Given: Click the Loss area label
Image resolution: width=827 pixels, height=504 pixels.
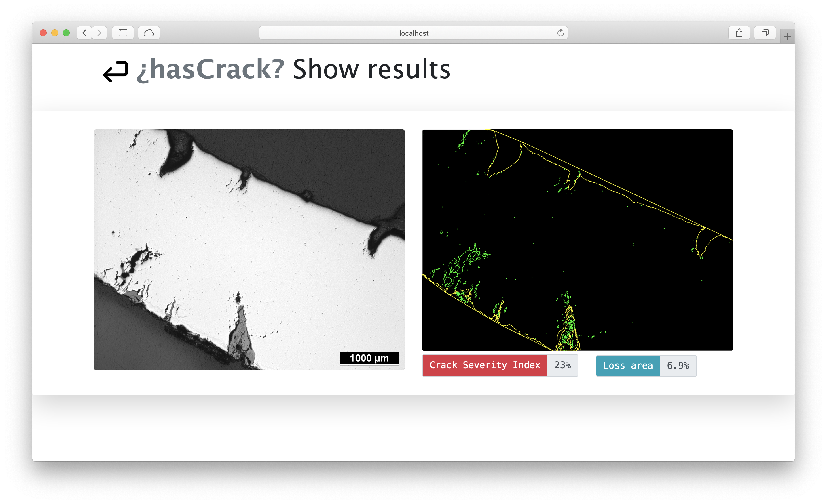Looking at the screenshot, I should [628, 366].
